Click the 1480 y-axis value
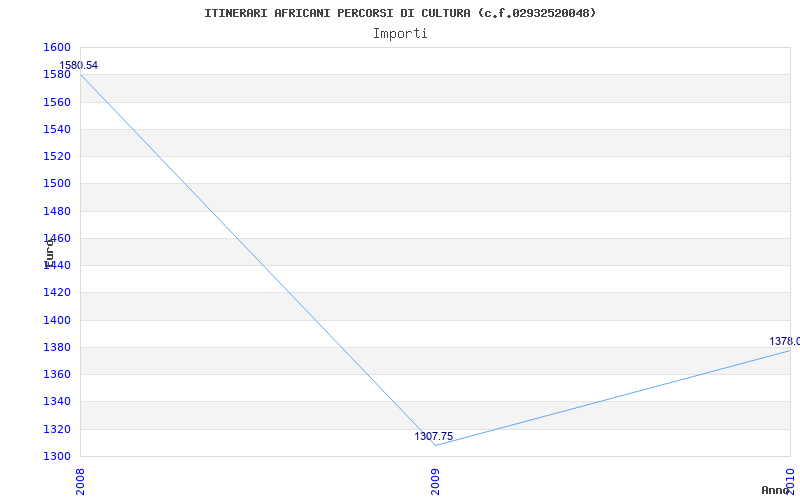Screen dimensions: 800x500 56,211
